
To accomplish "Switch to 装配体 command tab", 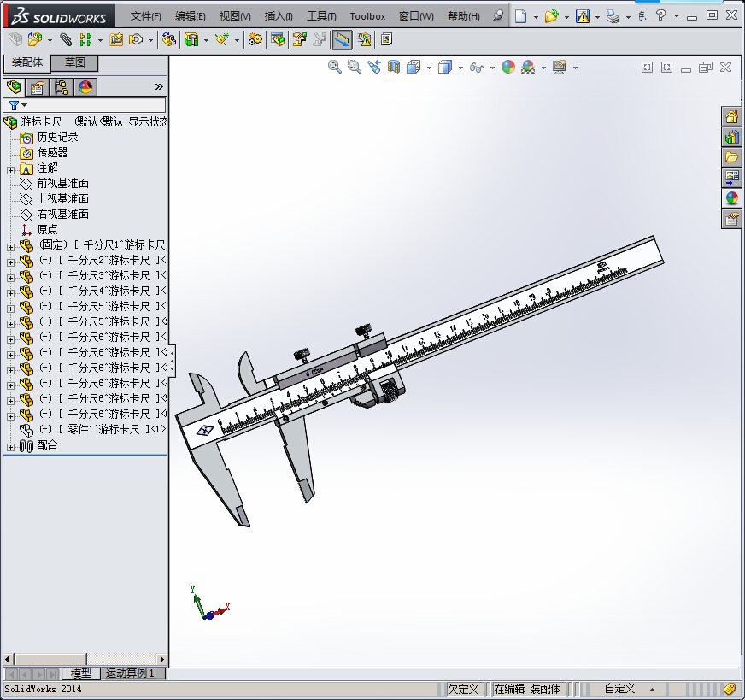I will point(27,62).
